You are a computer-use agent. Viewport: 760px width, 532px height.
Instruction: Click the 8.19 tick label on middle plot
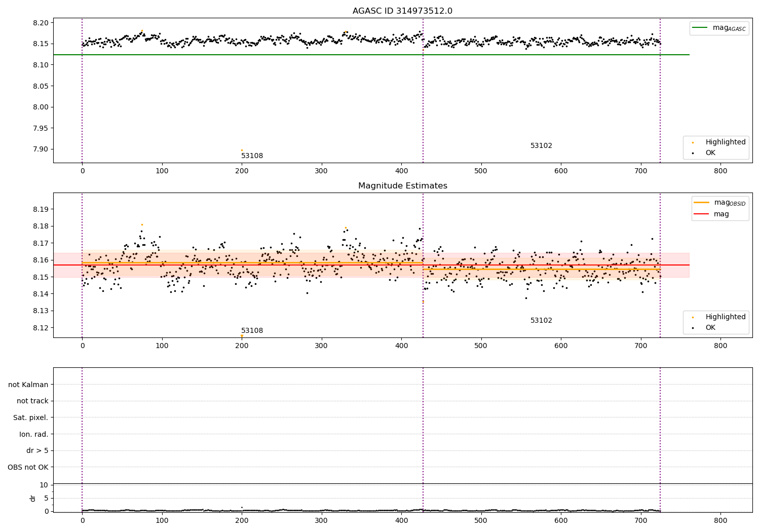coord(42,209)
